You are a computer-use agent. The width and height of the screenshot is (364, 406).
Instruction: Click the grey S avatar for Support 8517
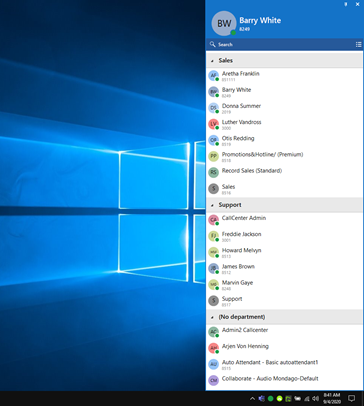click(x=213, y=301)
